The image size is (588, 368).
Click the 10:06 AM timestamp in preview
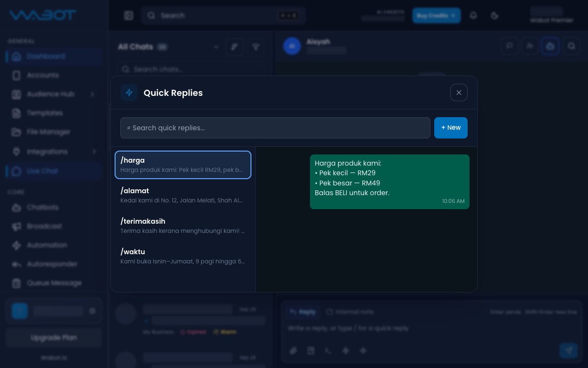[453, 201]
